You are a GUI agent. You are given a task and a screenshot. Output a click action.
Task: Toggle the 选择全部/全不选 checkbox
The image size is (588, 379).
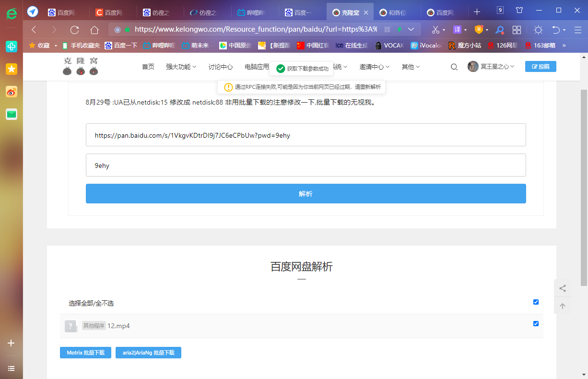click(x=536, y=302)
